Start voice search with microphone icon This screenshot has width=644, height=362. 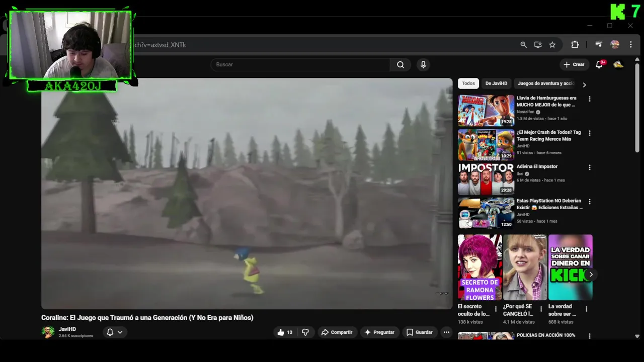pos(423,64)
